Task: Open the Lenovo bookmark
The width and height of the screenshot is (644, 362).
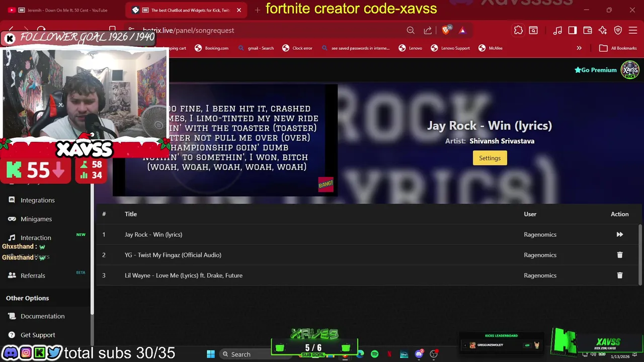Action: coord(411,48)
